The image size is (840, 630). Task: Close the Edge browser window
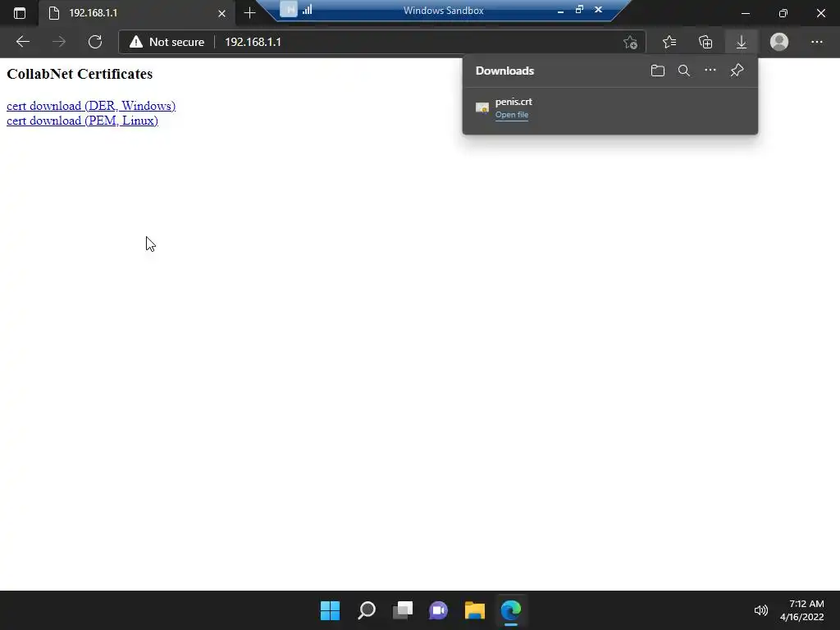tap(820, 13)
